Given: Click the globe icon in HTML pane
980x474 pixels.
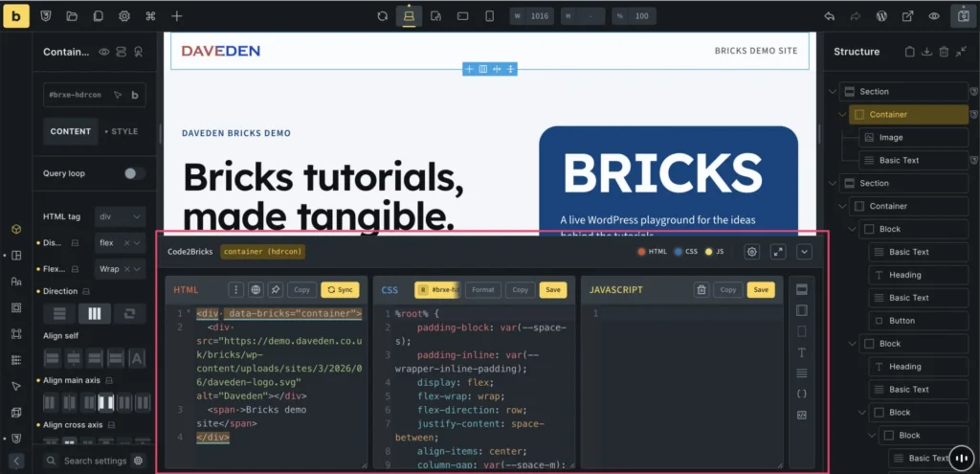Looking at the screenshot, I should [256, 289].
